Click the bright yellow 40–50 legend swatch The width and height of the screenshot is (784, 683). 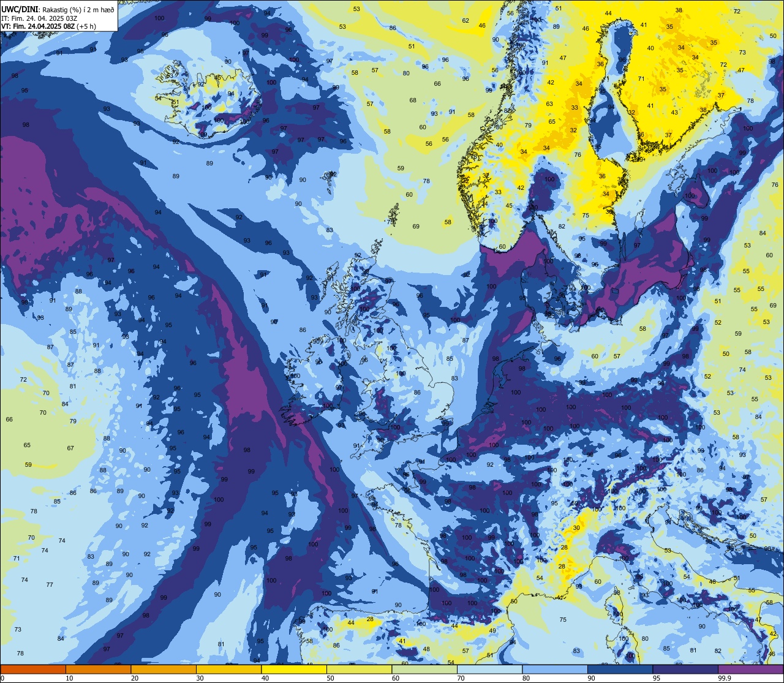pos(294,670)
